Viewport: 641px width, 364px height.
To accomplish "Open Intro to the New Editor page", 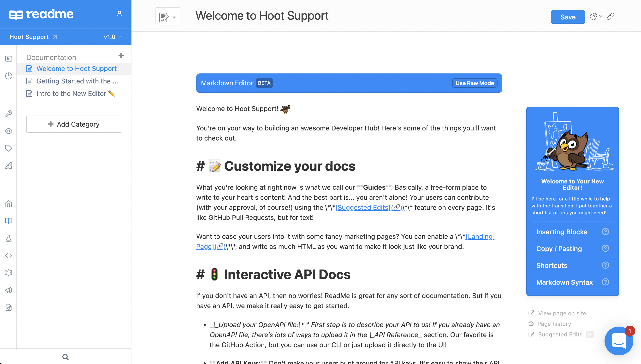I will coord(71,94).
